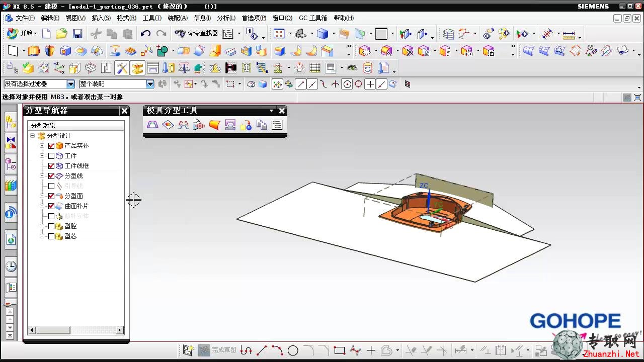The width and height of the screenshot is (644, 362).
Task: Open a file with the folder icon
Action: coord(61,34)
